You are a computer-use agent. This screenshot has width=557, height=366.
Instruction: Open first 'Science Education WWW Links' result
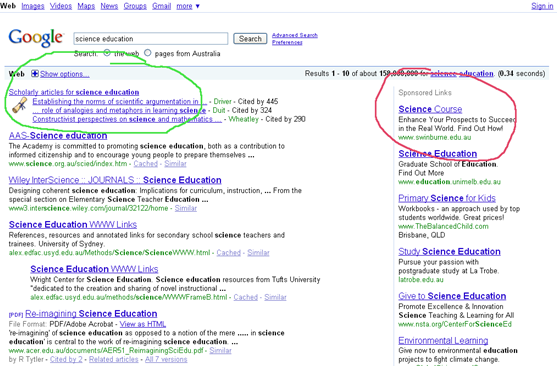point(73,224)
